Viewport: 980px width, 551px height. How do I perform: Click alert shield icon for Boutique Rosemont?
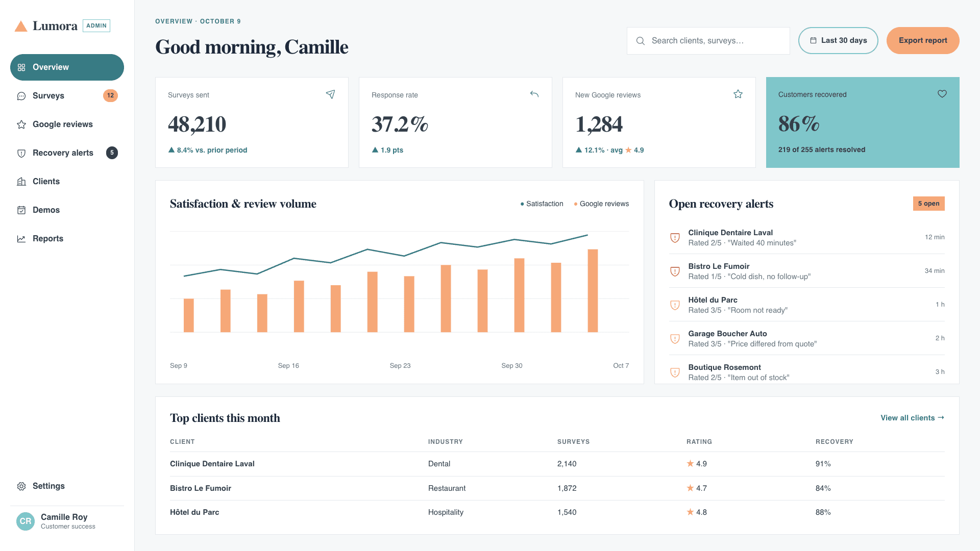tap(675, 372)
